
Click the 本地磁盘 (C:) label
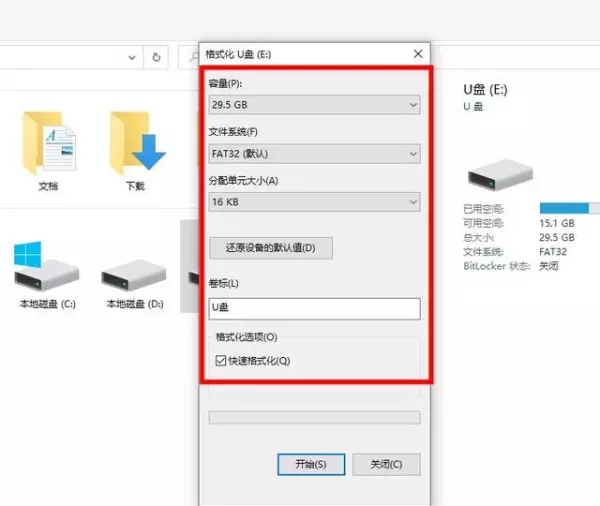[x=48, y=304]
